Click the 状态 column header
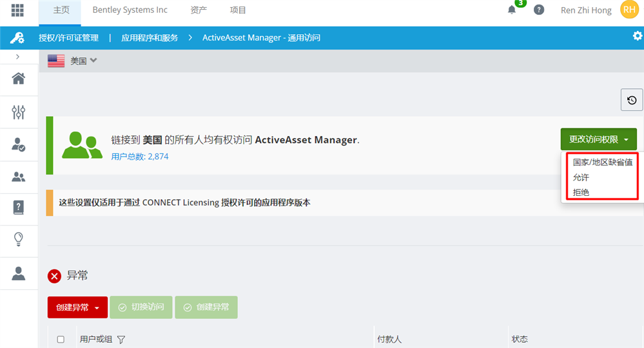The height and width of the screenshot is (348, 644). (x=520, y=339)
